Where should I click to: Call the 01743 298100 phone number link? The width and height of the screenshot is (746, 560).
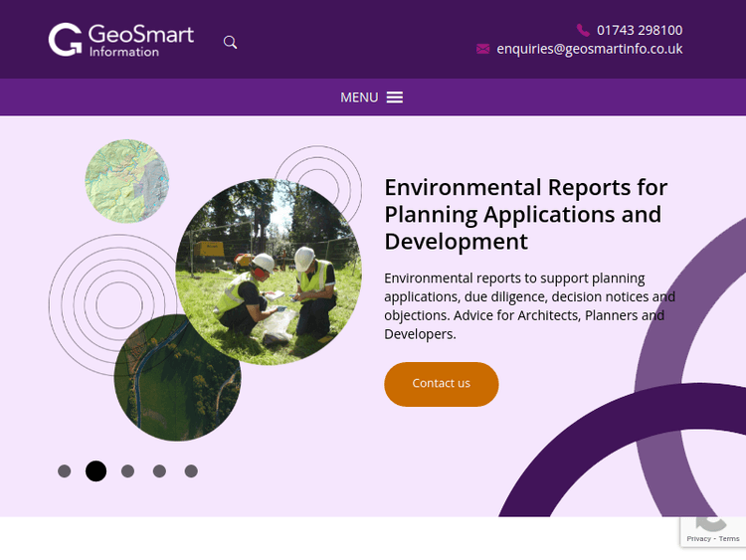point(640,30)
